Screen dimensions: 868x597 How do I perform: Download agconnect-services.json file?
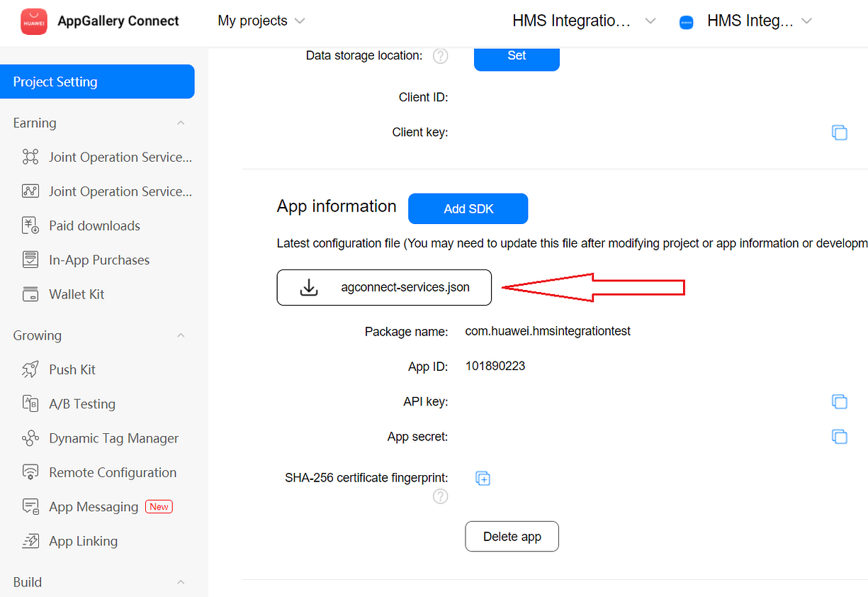[384, 287]
